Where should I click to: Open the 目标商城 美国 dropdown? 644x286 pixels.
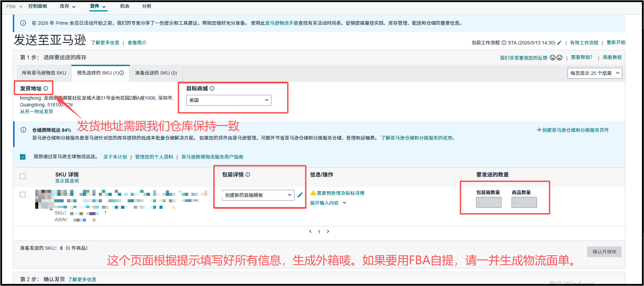[x=229, y=100]
